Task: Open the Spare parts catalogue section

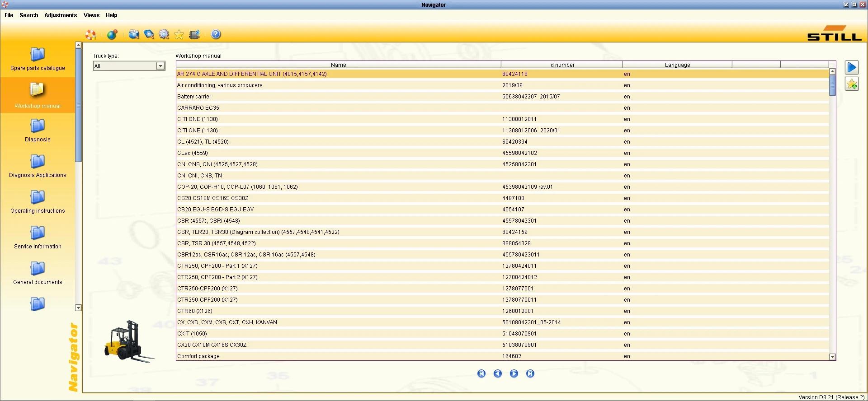Action: [x=38, y=59]
